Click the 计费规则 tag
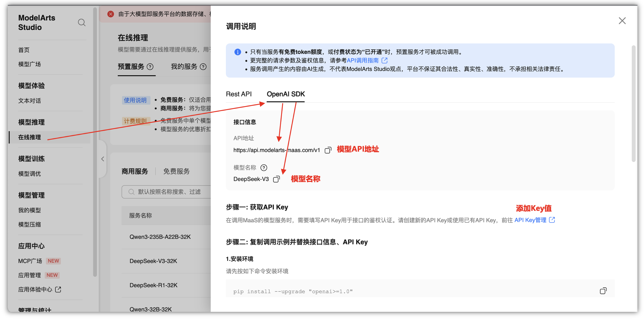The height and width of the screenshot is (321, 644). click(x=135, y=121)
